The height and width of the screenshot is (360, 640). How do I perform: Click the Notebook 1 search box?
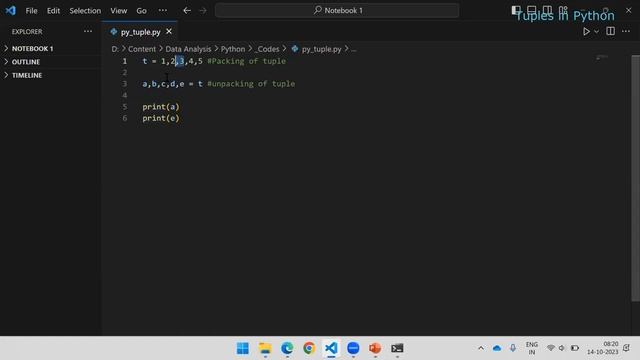coord(337,11)
